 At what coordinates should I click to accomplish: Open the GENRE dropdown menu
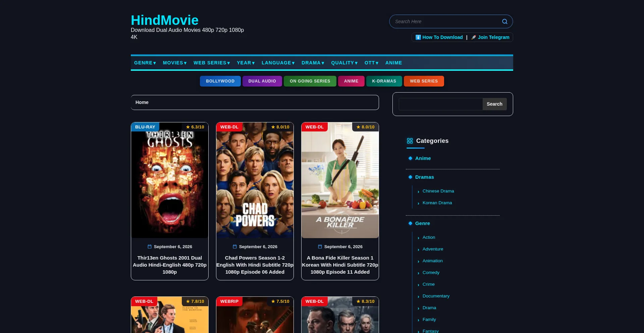(x=145, y=63)
